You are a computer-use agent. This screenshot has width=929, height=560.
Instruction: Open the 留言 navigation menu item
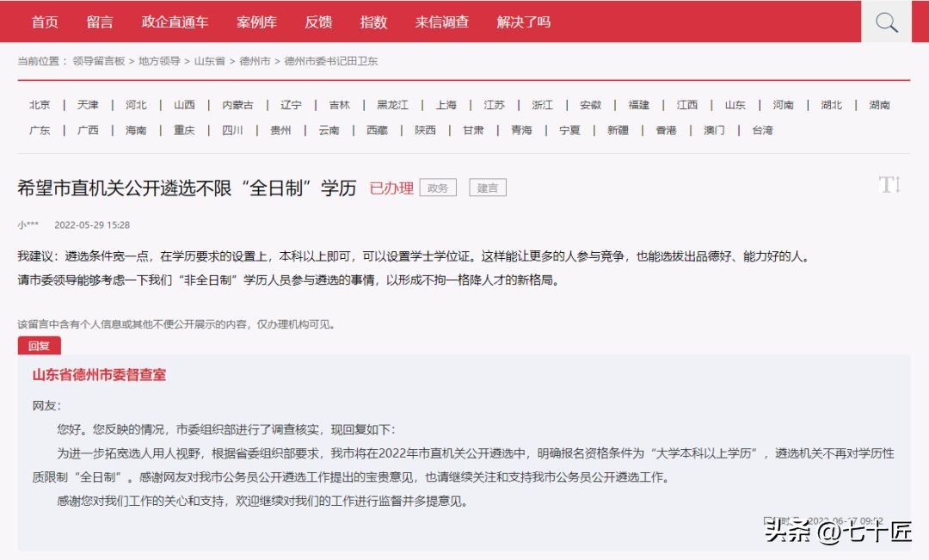coord(101,22)
